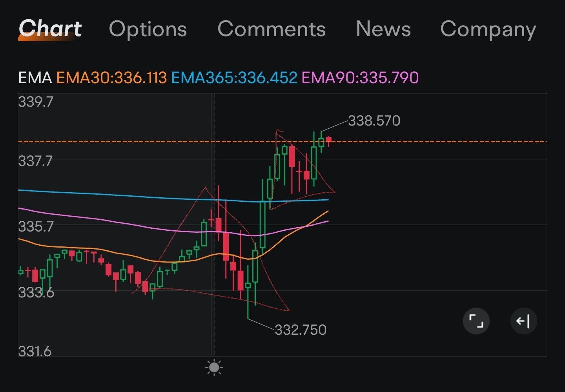Viewport: 565px width, 392px height.
Task: Tap the 337.7 price axis label
Action: coord(35,161)
